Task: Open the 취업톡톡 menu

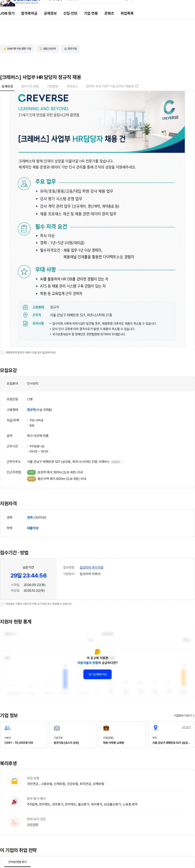Action: 127,13
